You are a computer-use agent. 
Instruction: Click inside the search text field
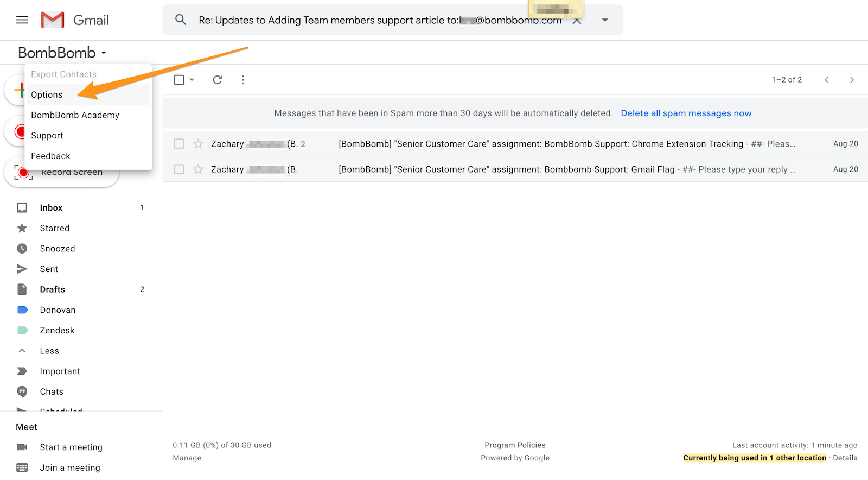[380, 20]
